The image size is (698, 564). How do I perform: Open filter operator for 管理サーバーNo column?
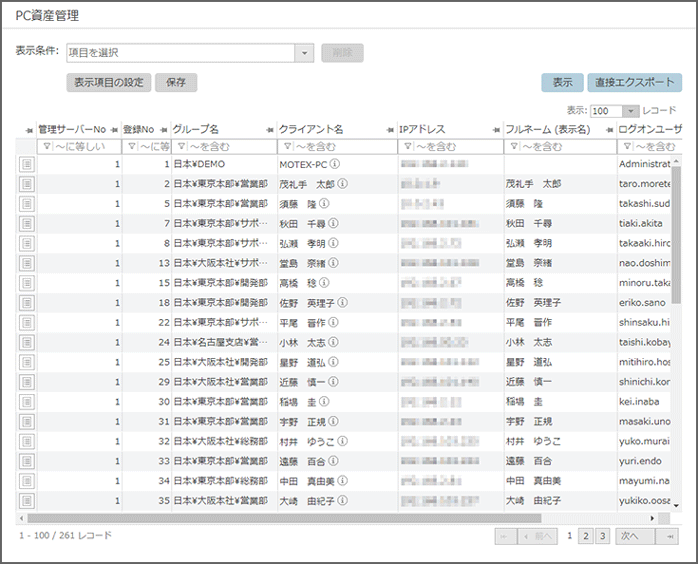[47, 146]
